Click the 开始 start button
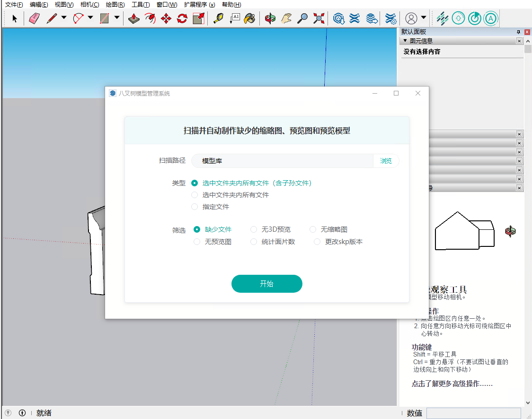Viewport: 532px width, 419px height. (266, 284)
